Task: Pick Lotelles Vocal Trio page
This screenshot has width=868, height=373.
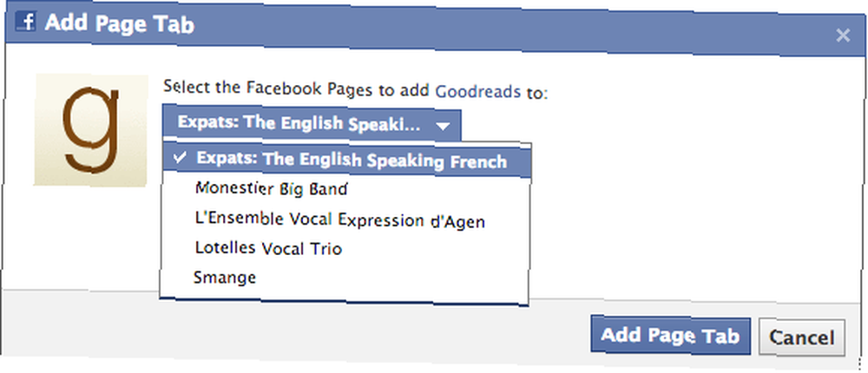Action: pyautogui.click(x=268, y=248)
